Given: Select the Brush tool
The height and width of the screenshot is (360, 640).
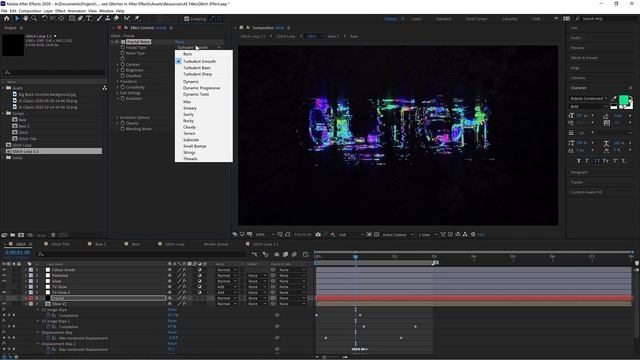Looking at the screenshot, I should [x=99, y=18].
